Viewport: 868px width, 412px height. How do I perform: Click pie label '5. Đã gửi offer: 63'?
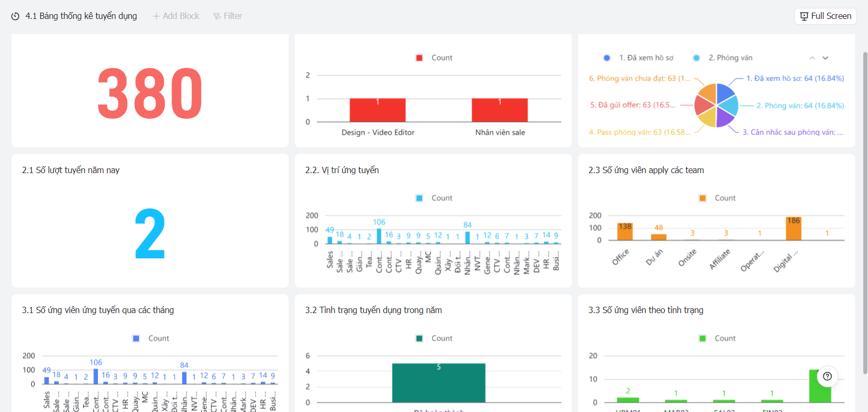pos(633,105)
